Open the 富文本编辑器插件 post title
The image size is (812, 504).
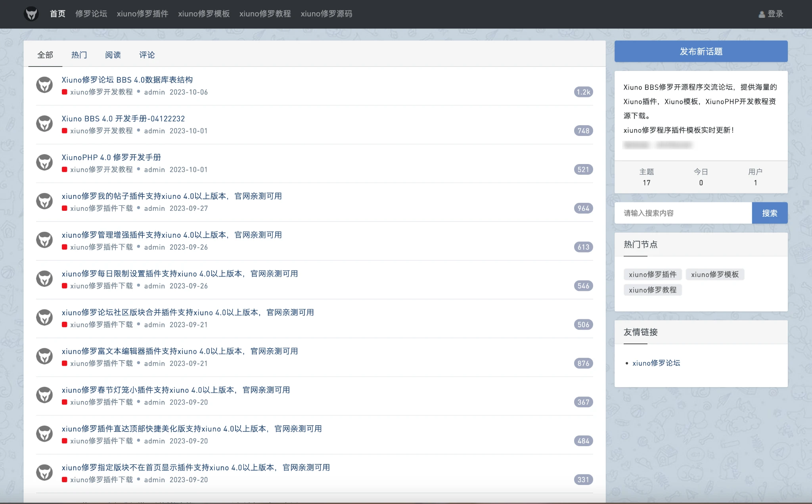pyautogui.click(x=180, y=351)
